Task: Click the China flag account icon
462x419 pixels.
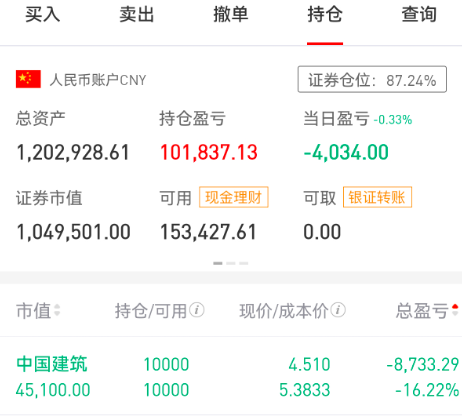Action: [28, 79]
